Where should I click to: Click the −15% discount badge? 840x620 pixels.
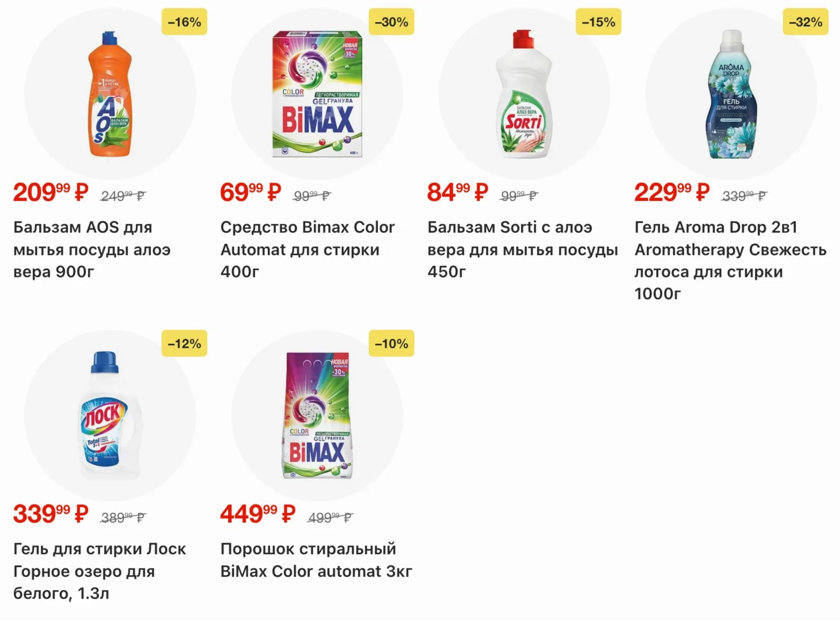point(598,22)
